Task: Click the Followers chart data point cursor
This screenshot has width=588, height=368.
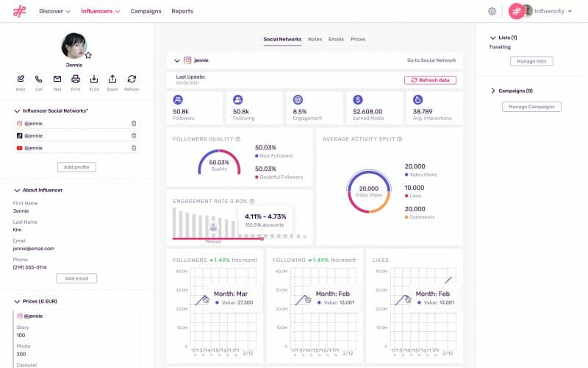Action: tap(206, 300)
